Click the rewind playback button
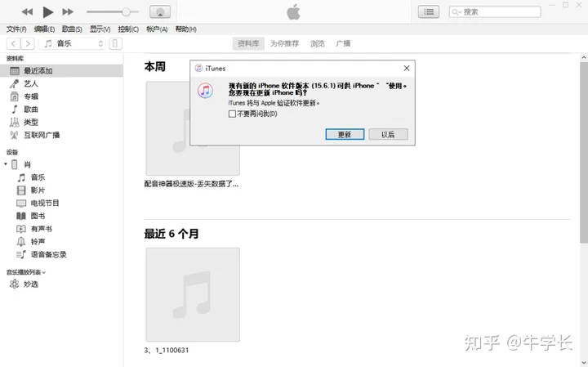 click(27, 12)
